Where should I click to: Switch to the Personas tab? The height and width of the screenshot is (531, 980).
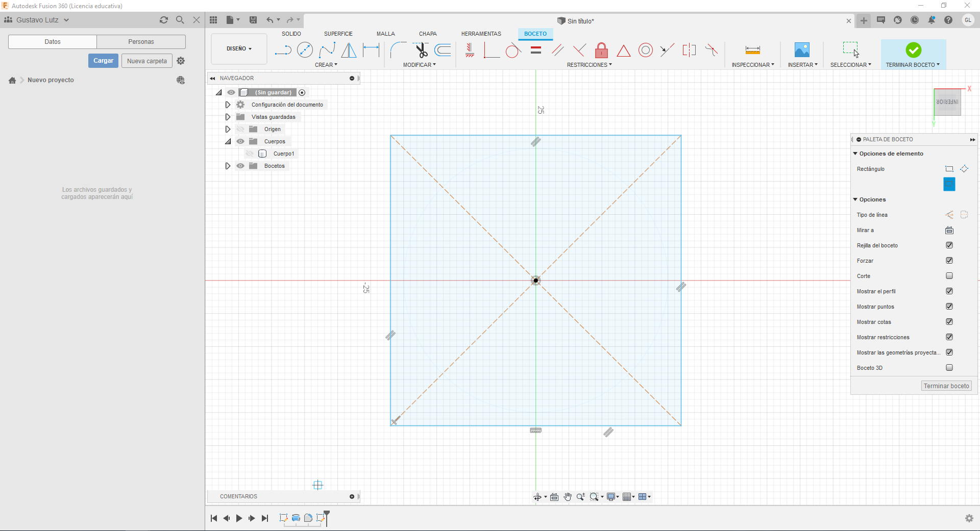[x=141, y=42]
